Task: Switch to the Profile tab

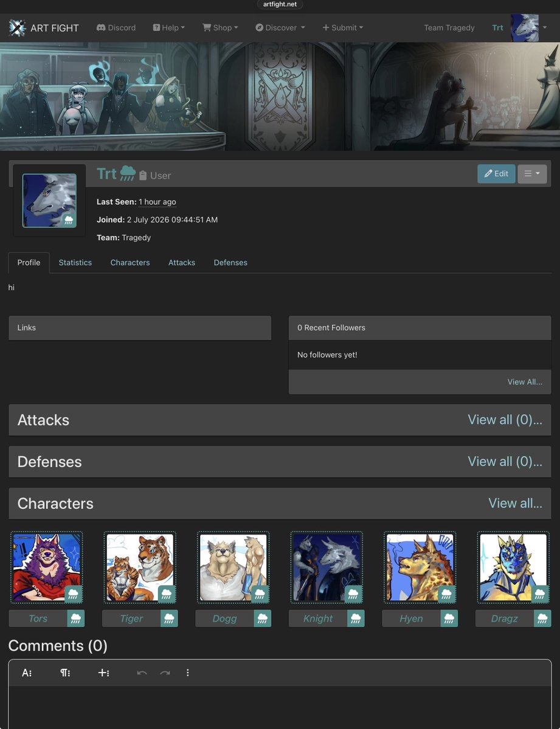Action: tap(29, 263)
